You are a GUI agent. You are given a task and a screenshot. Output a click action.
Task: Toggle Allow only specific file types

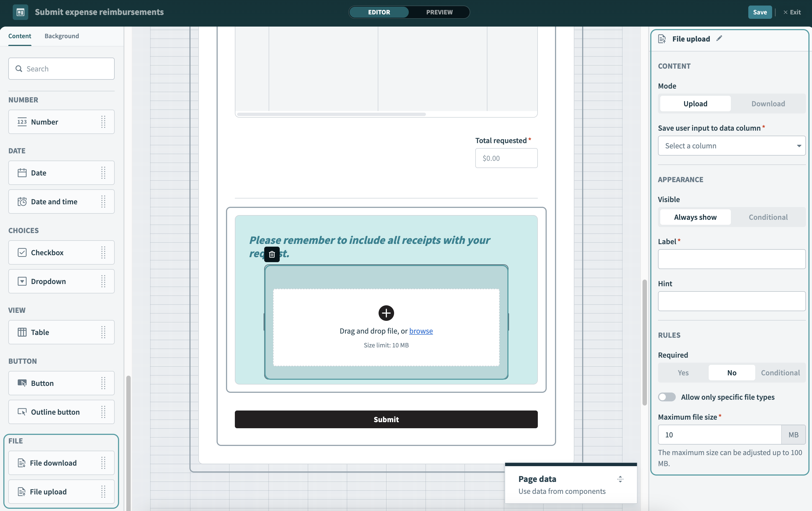tap(667, 397)
